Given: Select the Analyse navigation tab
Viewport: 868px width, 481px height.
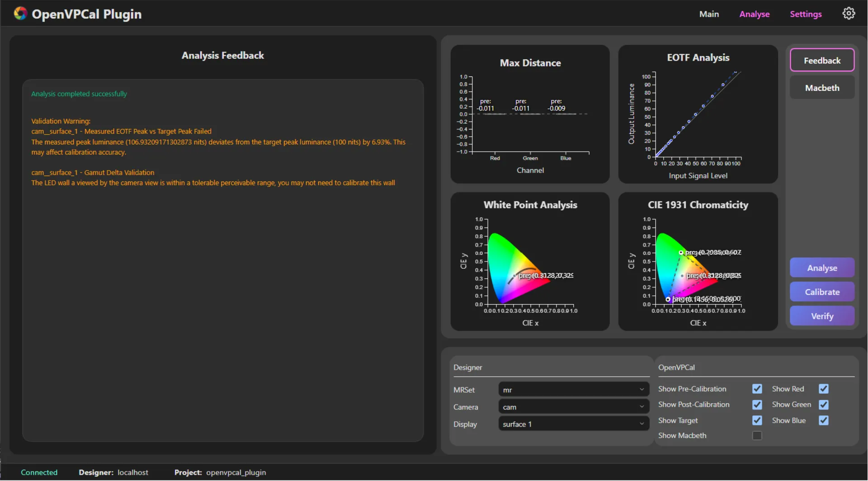Looking at the screenshot, I should pos(755,14).
